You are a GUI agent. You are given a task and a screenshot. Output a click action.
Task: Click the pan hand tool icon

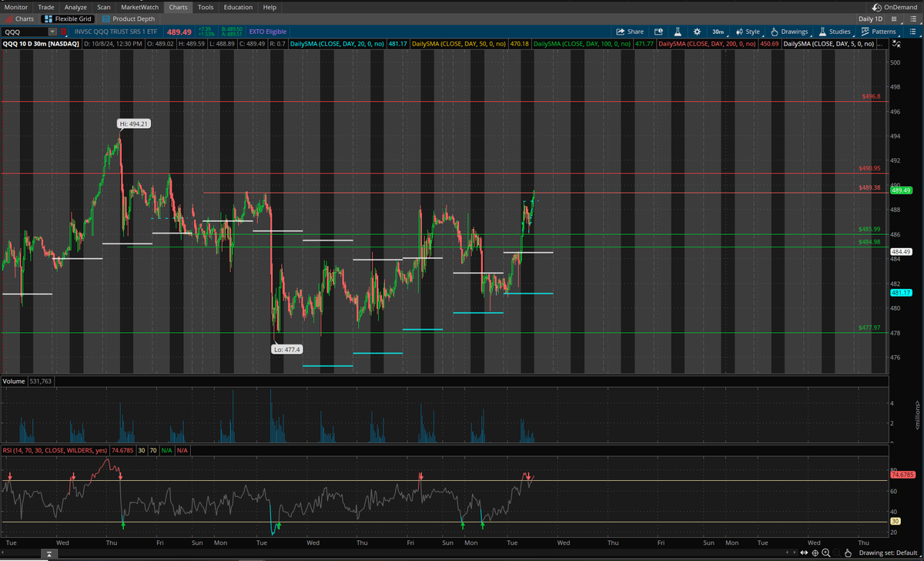pyautogui.click(x=846, y=553)
